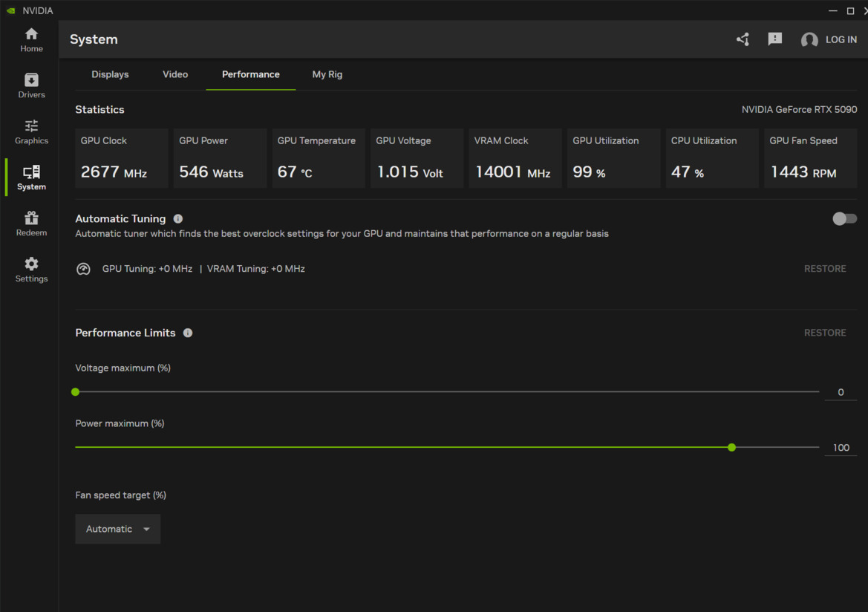Enable the Automatic Tuning toggle
Viewport: 868px width, 612px height.
(x=844, y=219)
